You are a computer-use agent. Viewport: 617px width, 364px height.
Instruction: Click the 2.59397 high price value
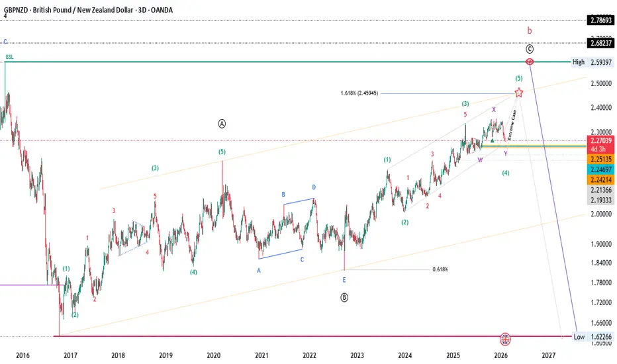pyautogui.click(x=601, y=62)
